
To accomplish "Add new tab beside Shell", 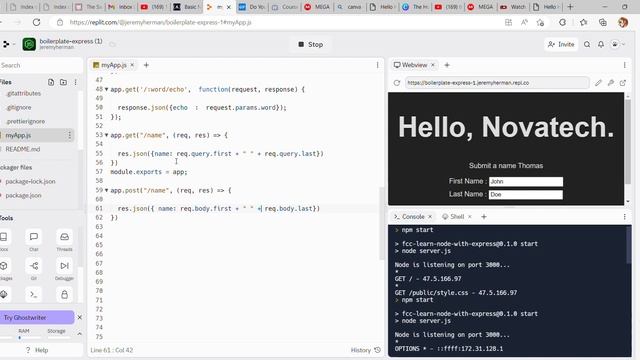I will (x=484, y=217).
